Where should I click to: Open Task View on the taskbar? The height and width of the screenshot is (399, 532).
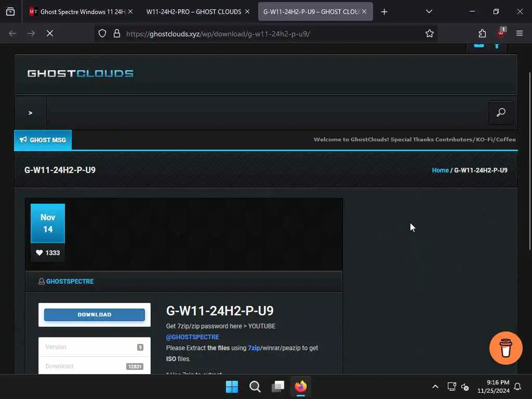coord(278,387)
